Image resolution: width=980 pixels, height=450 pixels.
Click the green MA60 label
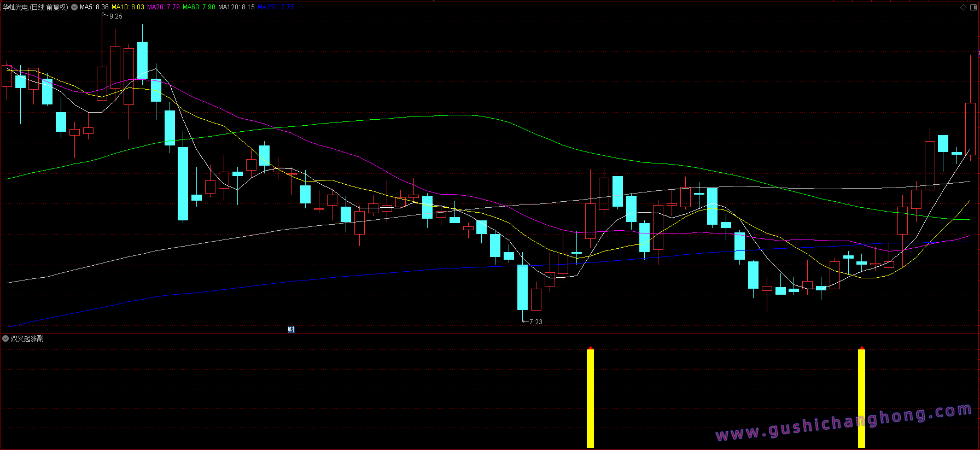pyautogui.click(x=199, y=7)
